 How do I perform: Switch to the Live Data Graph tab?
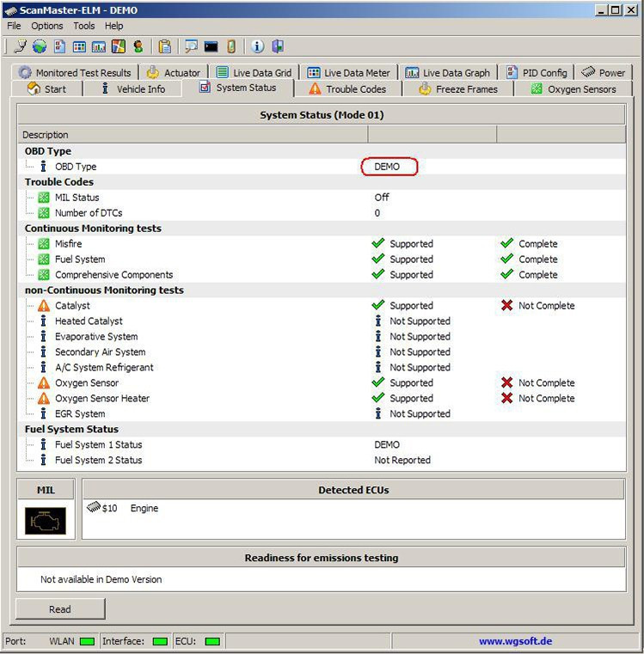click(x=448, y=73)
